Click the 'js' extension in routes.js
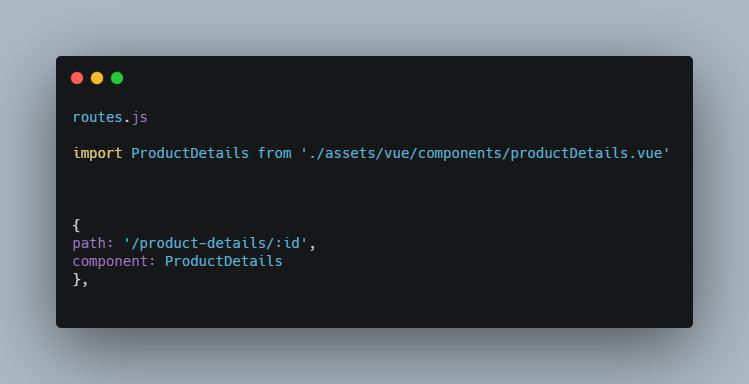The width and height of the screenshot is (749, 384). pos(140,117)
